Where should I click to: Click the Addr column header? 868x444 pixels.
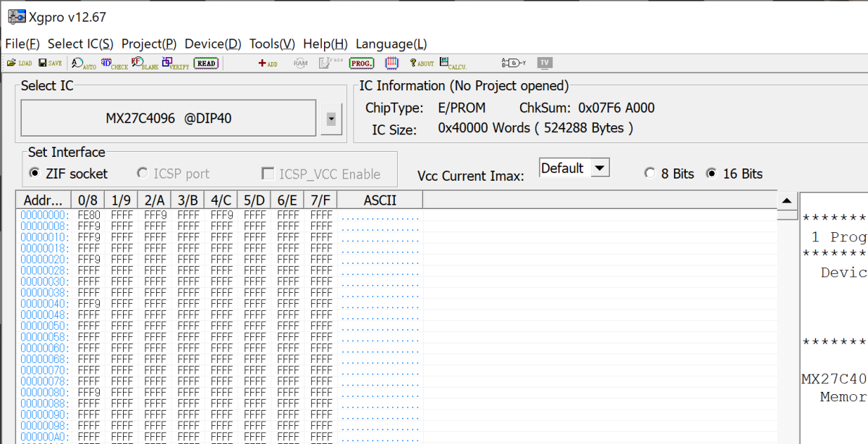tap(43, 200)
